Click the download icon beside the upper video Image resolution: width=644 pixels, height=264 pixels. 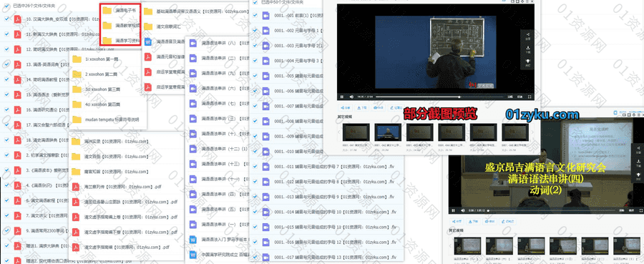pyautogui.click(x=528, y=49)
